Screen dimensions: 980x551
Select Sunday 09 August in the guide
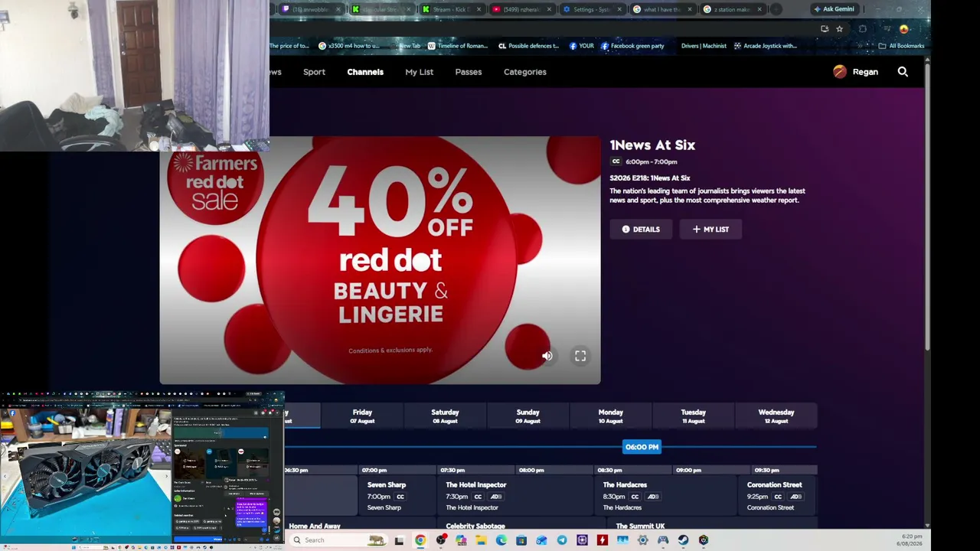[528, 416]
